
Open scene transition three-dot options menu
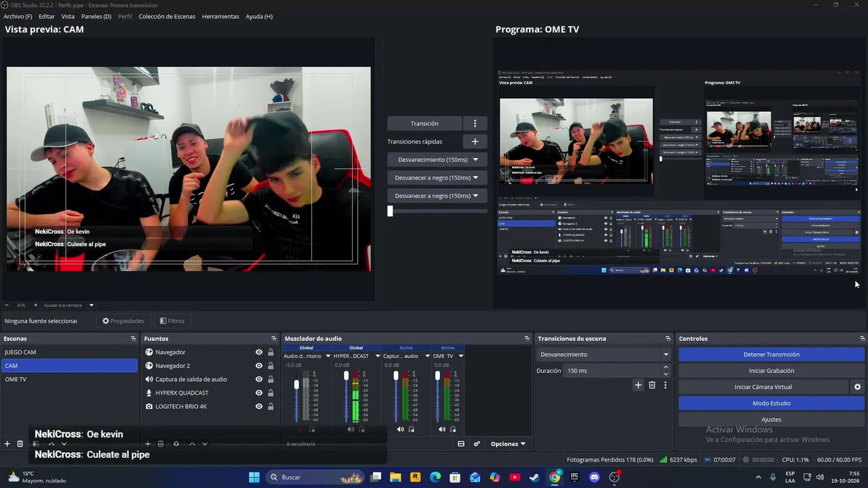(665, 385)
